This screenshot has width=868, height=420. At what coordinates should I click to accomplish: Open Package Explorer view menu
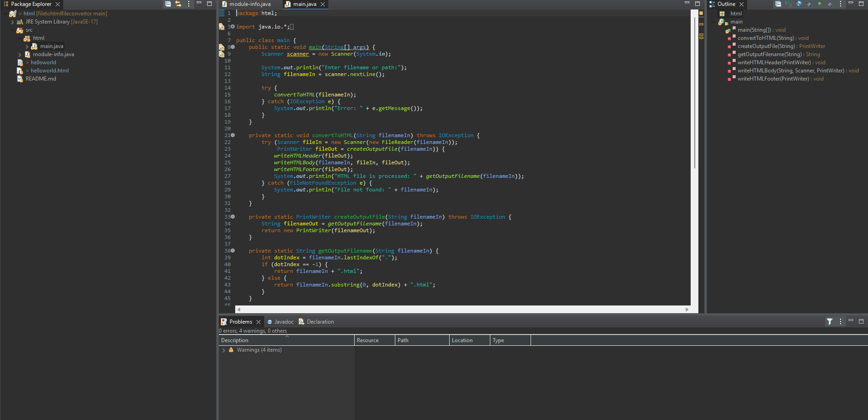click(189, 4)
